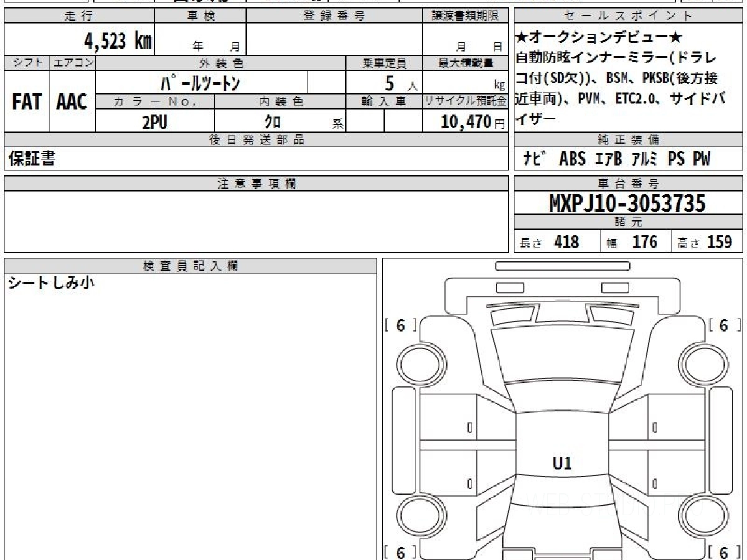Select the 走行 column header
This screenshot has width=747, height=560.
click(79, 16)
